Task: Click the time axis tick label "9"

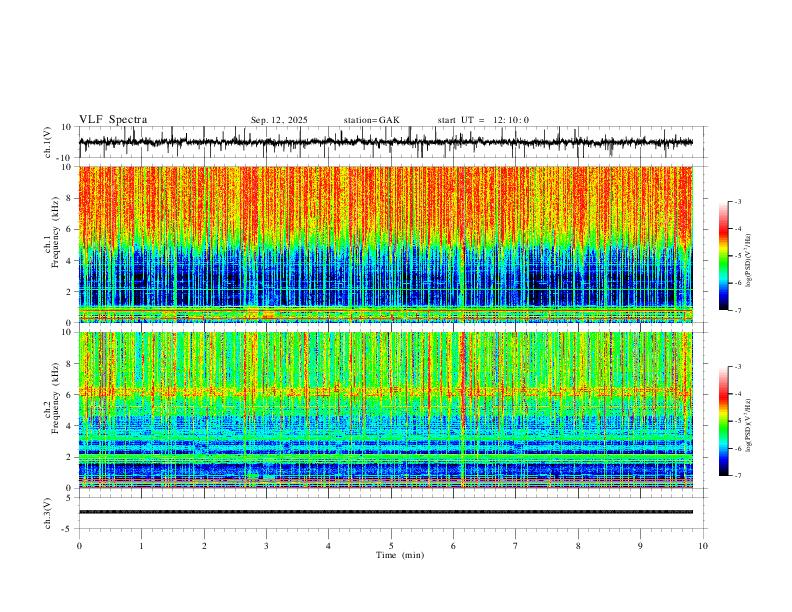Action: point(641,546)
